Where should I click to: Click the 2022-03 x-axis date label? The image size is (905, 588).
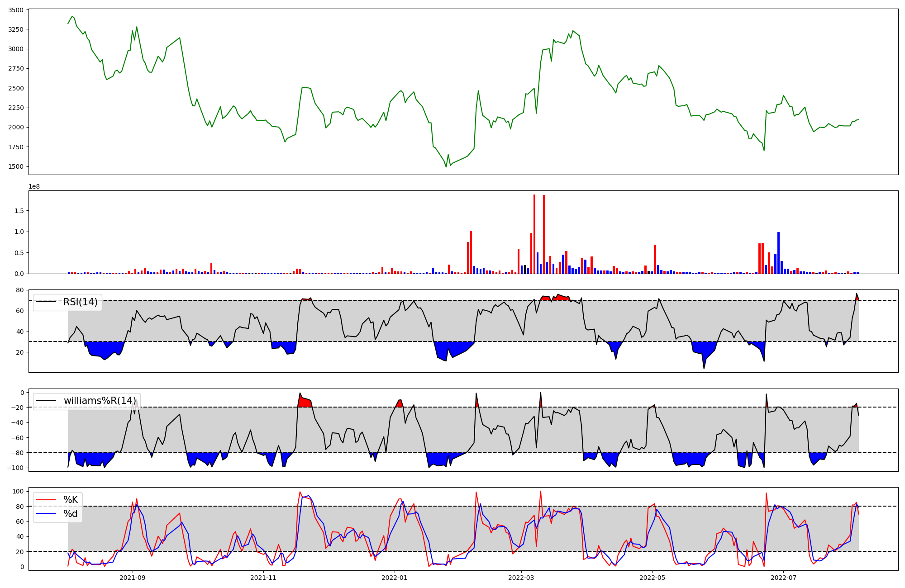(x=521, y=578)
